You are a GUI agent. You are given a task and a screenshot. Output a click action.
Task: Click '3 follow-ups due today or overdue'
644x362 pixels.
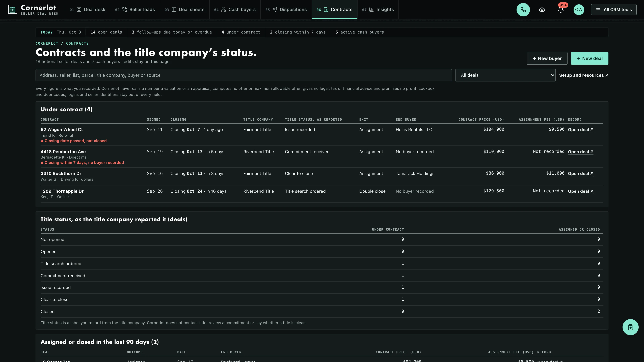(x=172, y=32)
